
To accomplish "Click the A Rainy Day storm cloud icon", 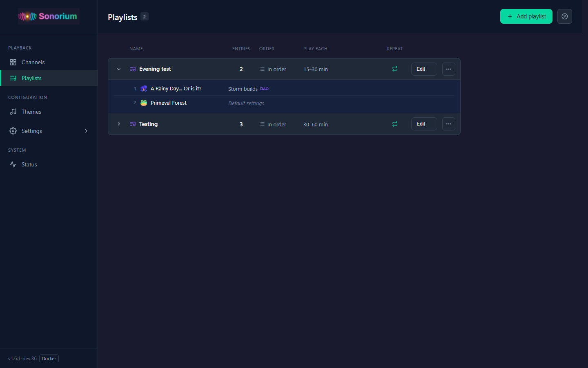I will tap(144, 89).
